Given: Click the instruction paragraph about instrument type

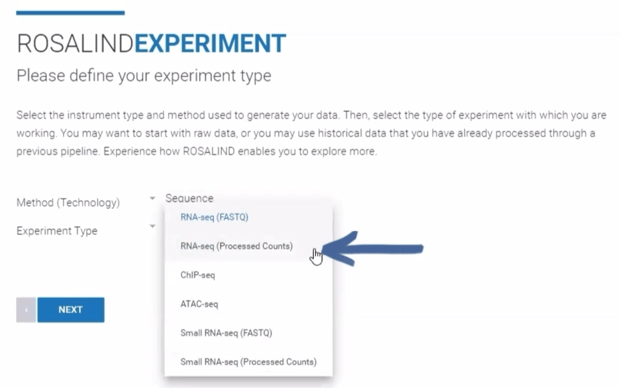Looking at the screenshot, I should 311,133.
